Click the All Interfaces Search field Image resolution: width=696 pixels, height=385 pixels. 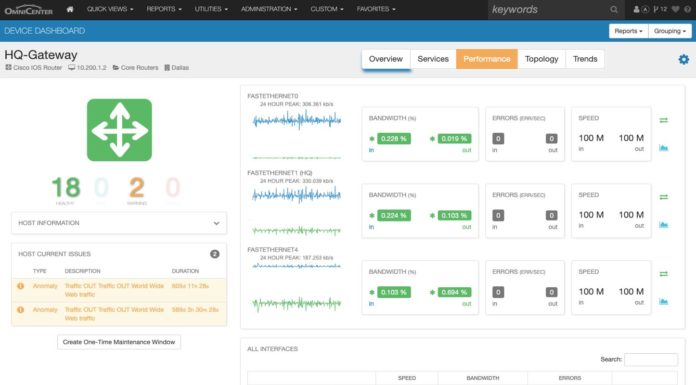(x=651, y=359)
